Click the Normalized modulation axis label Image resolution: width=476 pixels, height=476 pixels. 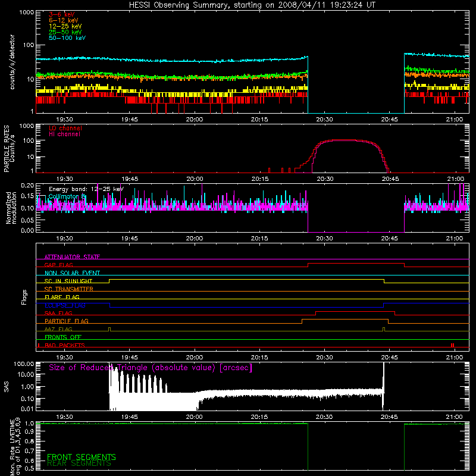11,208
